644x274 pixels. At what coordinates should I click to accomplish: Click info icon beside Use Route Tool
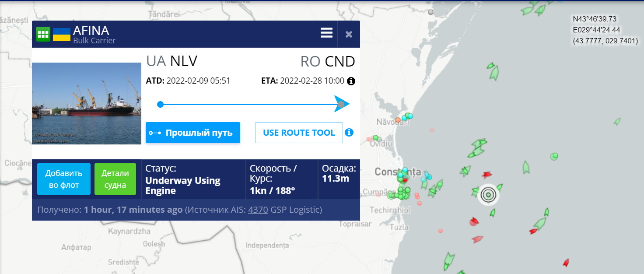click(349, 132)
